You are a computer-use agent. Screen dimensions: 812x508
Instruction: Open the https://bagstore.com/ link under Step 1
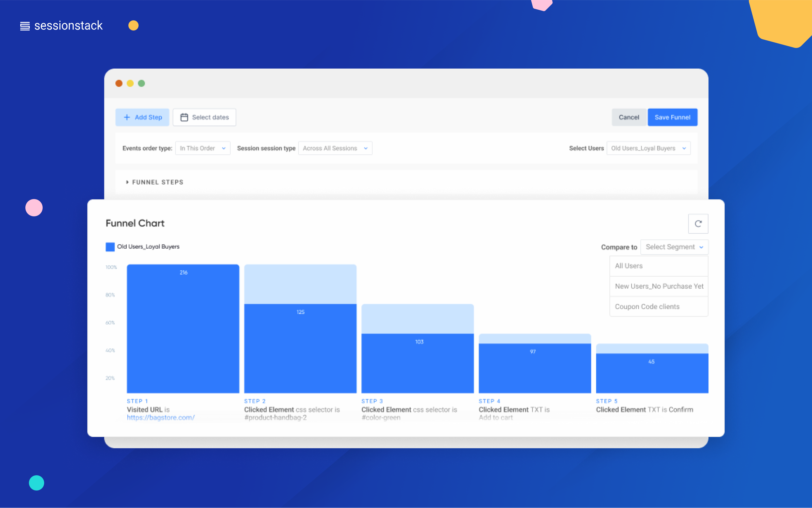coord(161,417)
